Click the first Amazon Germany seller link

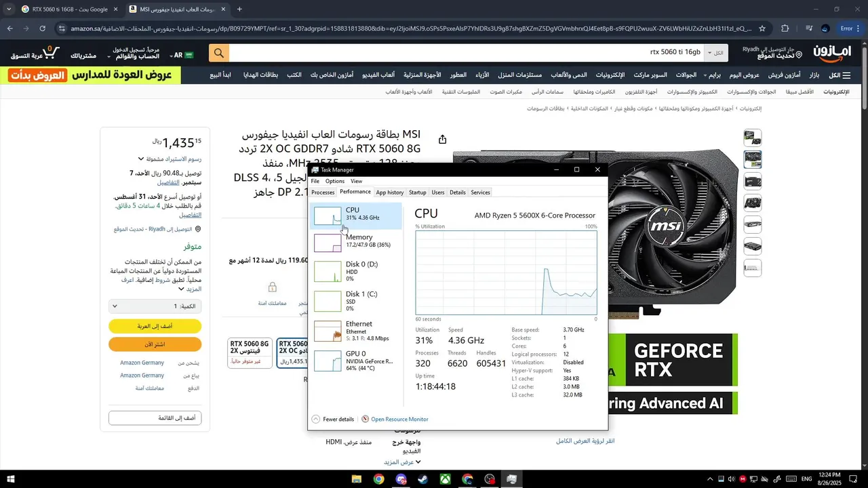[x=142, y=363]
